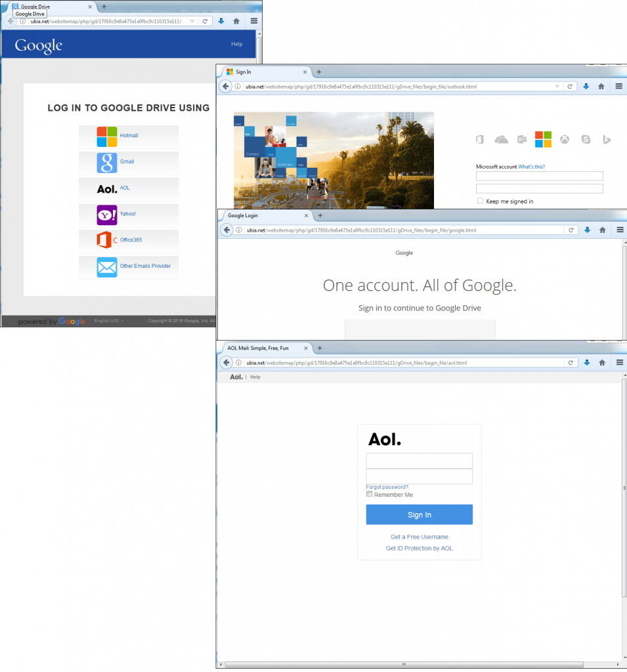Open Gmail login link

click(x=127, y=161)
